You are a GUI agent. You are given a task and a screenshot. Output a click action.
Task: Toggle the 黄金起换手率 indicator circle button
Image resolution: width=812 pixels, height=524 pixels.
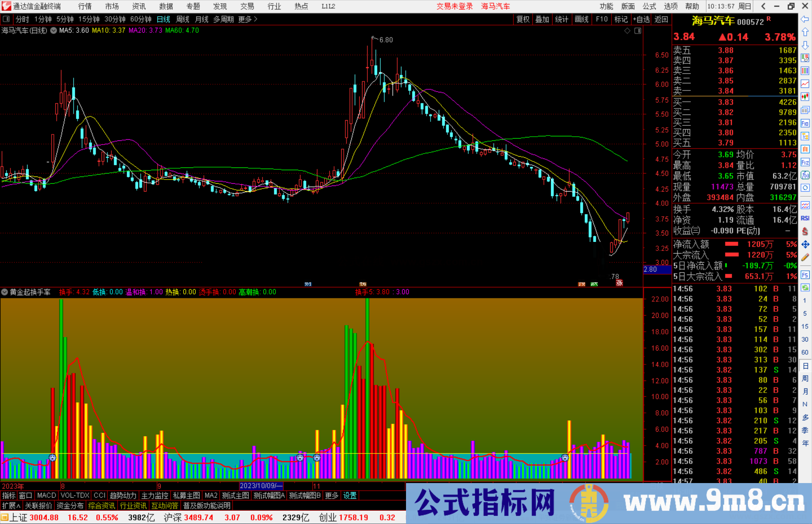5,292
